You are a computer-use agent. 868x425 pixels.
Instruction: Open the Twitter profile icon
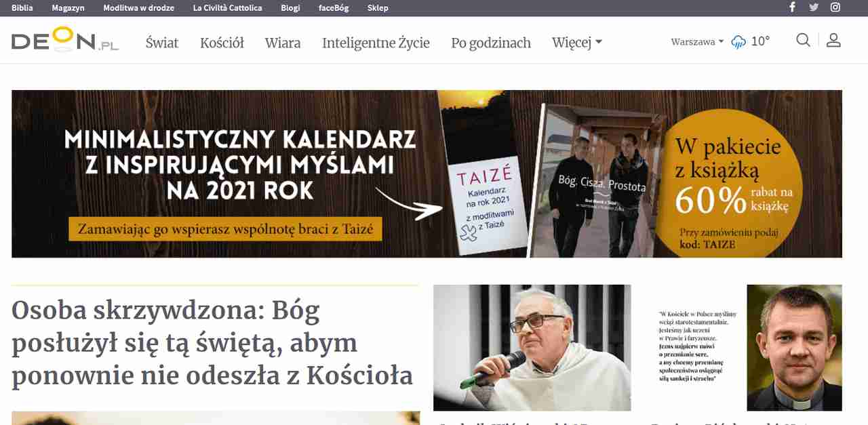[814, 7]
